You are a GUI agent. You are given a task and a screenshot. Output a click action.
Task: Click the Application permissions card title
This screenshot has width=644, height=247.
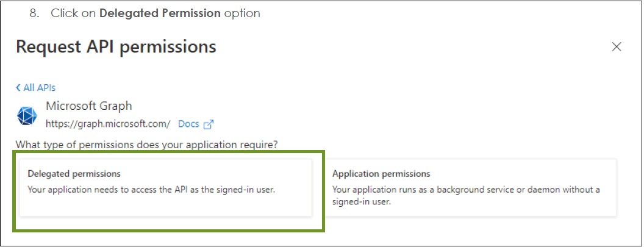[381, 174]
